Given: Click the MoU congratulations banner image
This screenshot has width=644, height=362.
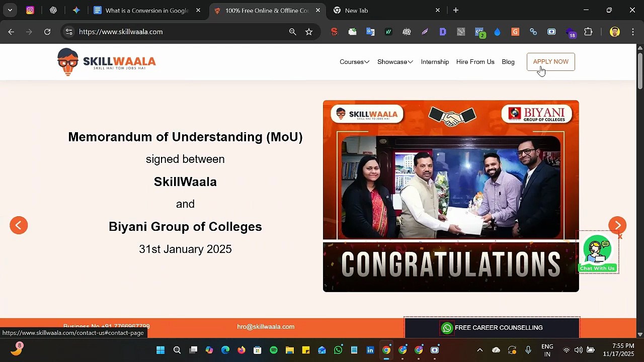Looking at the screenshot, I should point(451,196).
